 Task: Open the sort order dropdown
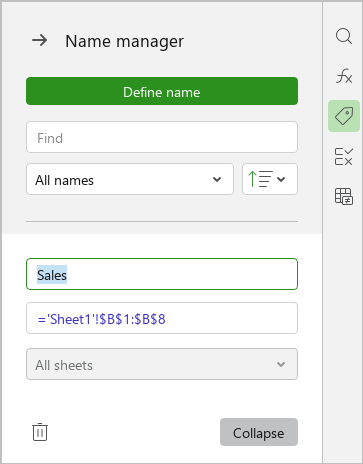click(x=270, y=179)
